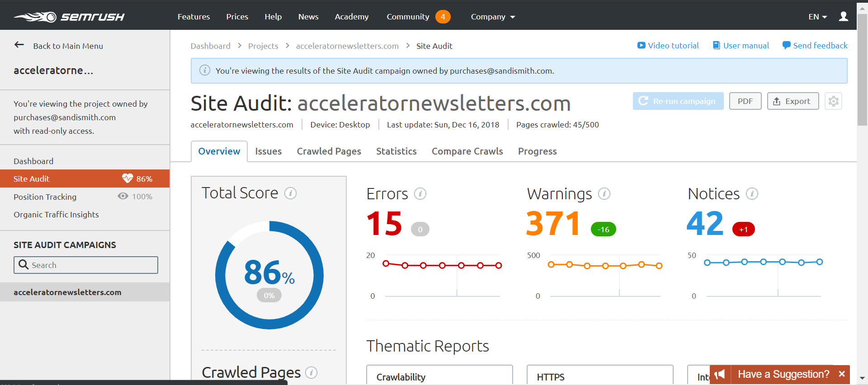Open Dashboard in the sidebar

pyautogui.click(x=33, y=161)
